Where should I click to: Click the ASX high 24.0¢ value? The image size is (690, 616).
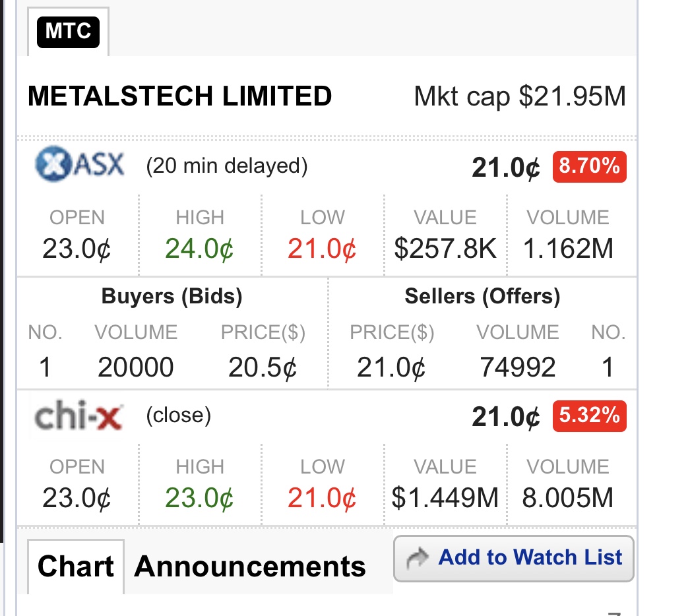click(199, 249)
